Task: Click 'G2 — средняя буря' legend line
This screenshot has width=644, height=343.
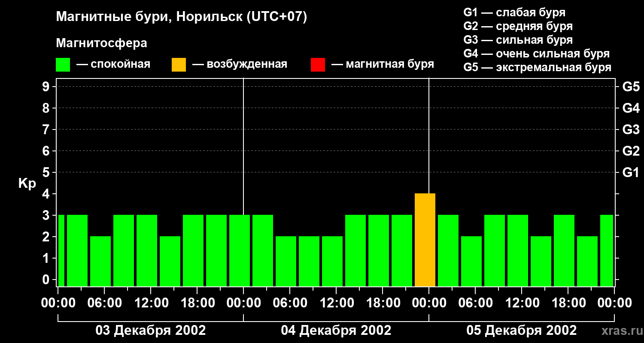Action: coord(518,26)
